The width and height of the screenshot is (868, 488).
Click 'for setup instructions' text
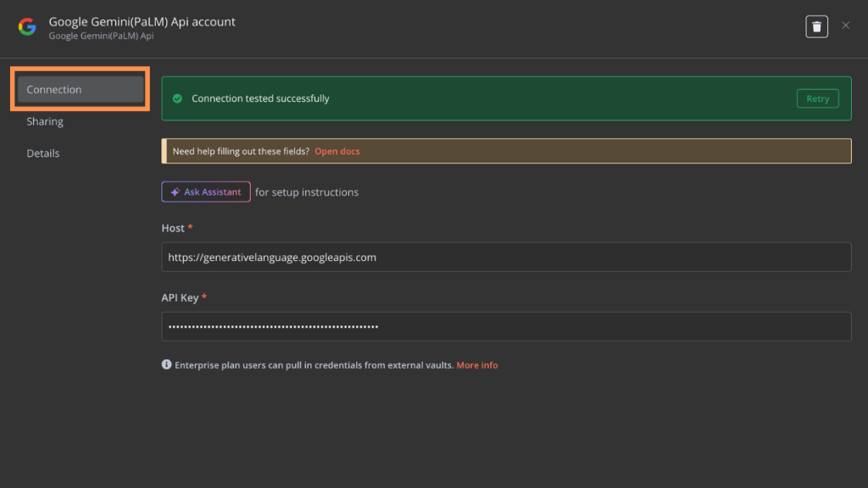pyautogui.click(x=307, y=192)
